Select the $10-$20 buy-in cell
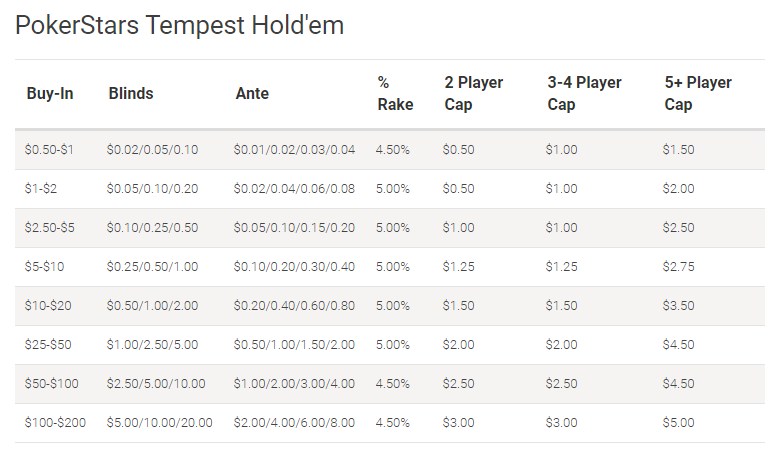Image resolution: width=781 pixels, height=458 pixels. (x=48, y=306)
